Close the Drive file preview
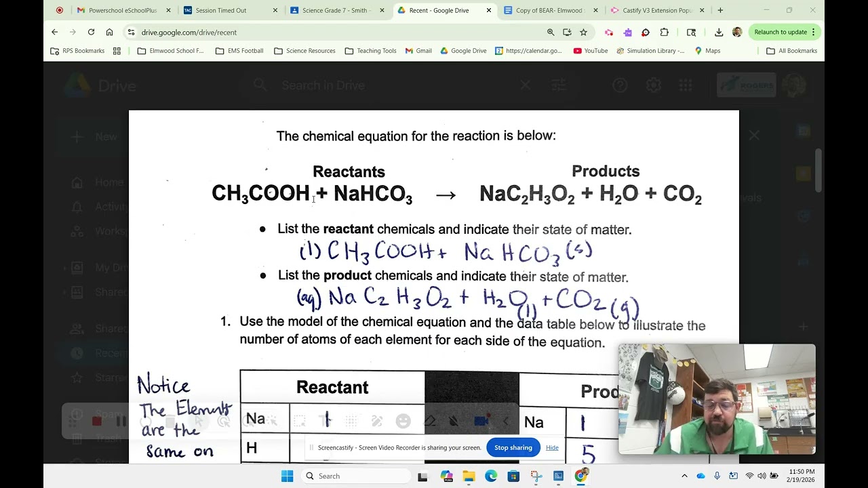 (x=754, y=136)
